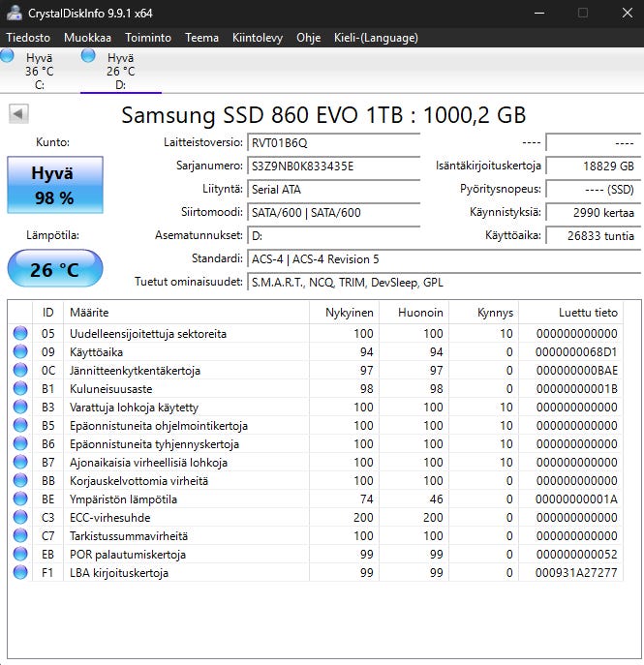This screenshot has width=644, height=665.
Task: Click the host writes value 18829 GB
Action: 593,166
